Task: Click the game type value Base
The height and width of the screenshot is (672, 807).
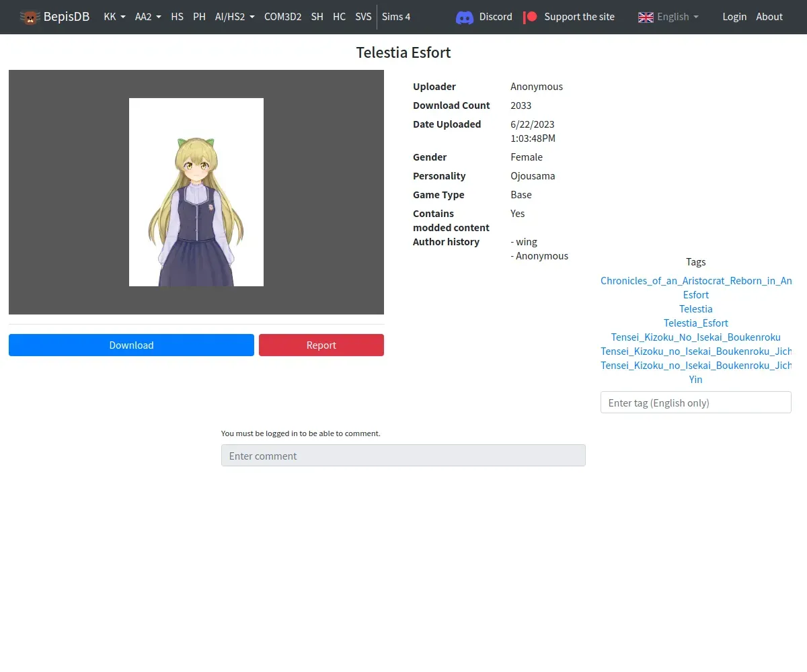Action: pyautogui.click(x=521, y=194)
